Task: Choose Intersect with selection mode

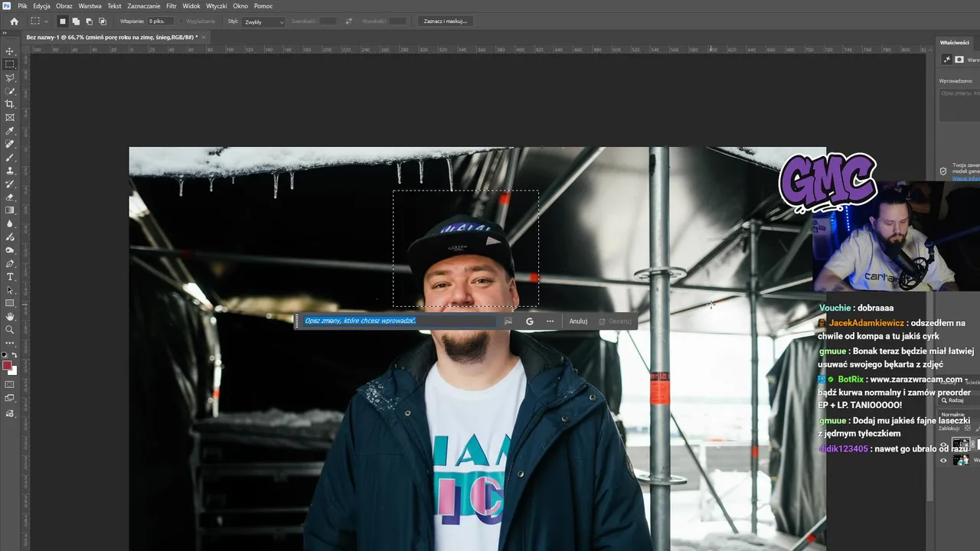Action: 103,21
